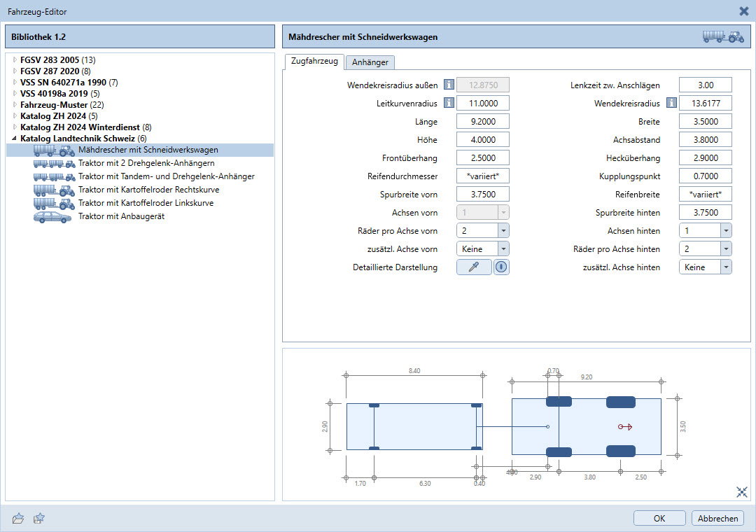Screen dimensions: 756x532
Task: Open Räder pro Achse vorn dropdown
Action: coord(503,230)
